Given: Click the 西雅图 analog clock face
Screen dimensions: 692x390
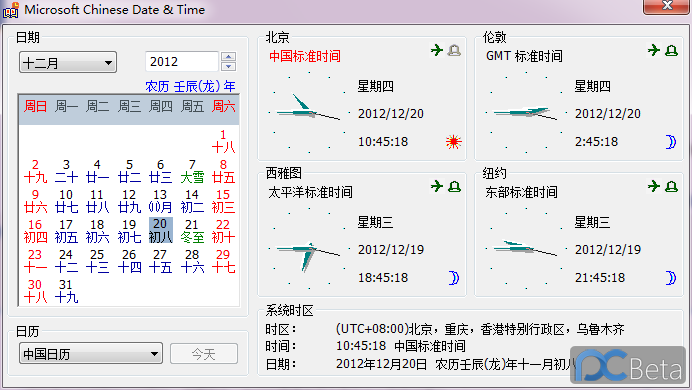Looking at the screenshot, I should [309, 249].
